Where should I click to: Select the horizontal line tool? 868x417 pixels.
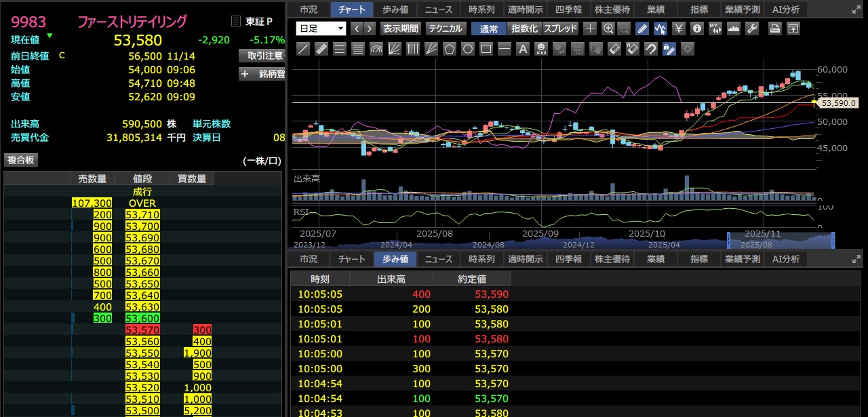(x=504, y=49)
